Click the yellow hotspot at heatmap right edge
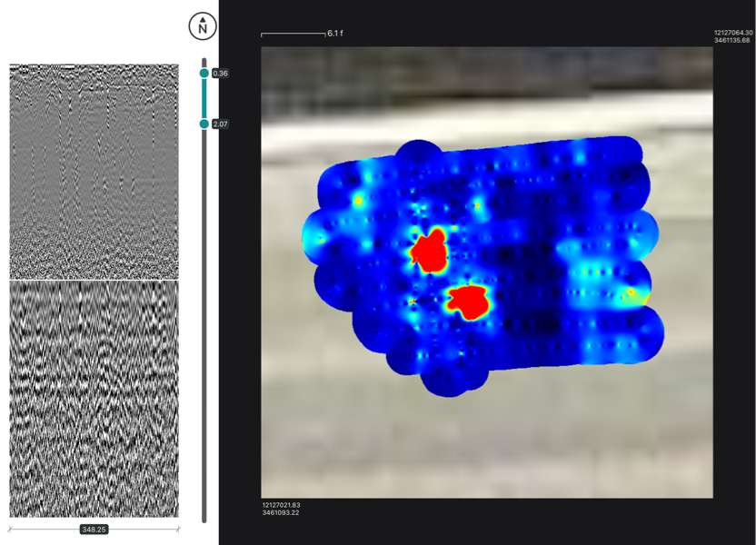 631,292
